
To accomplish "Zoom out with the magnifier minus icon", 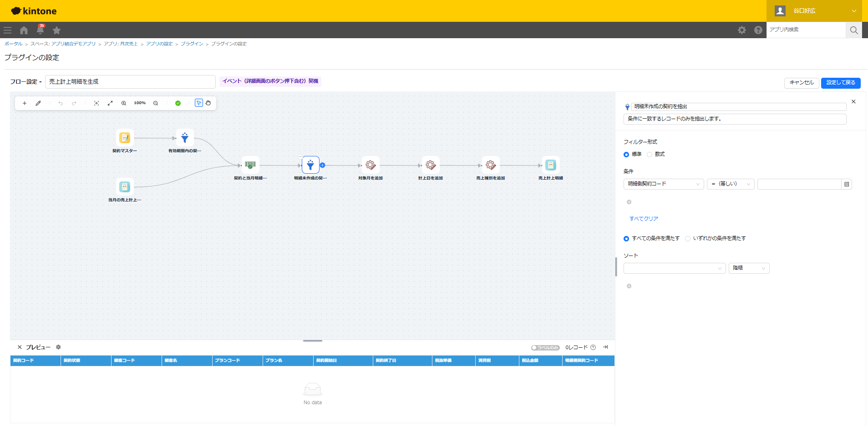I will point(156,103).
